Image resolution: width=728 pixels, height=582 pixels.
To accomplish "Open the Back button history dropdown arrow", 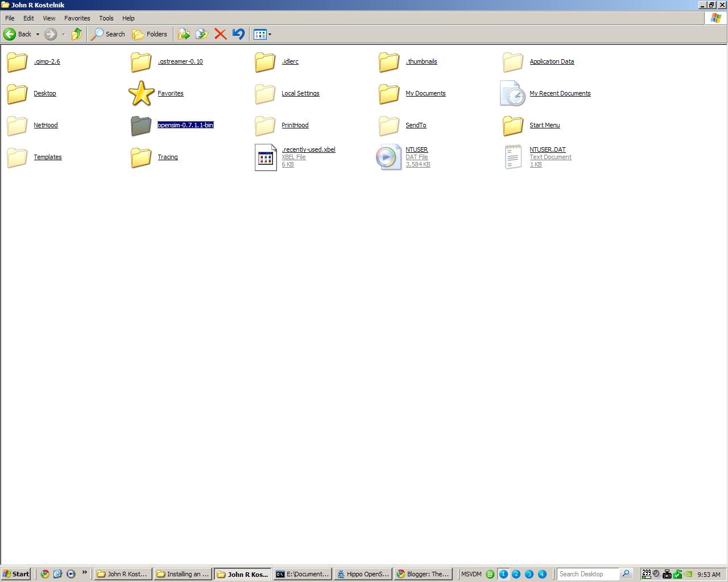I will coord(38,34).
